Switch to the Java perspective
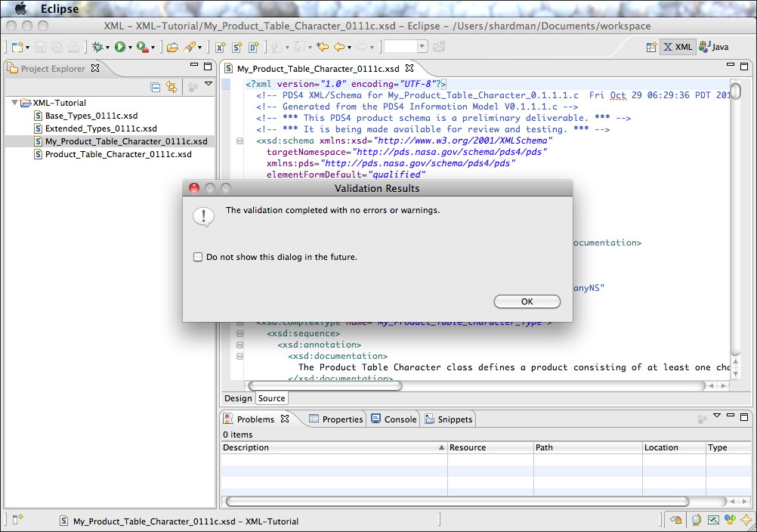Viewport: 757px width, 532px height. point(714,47)
